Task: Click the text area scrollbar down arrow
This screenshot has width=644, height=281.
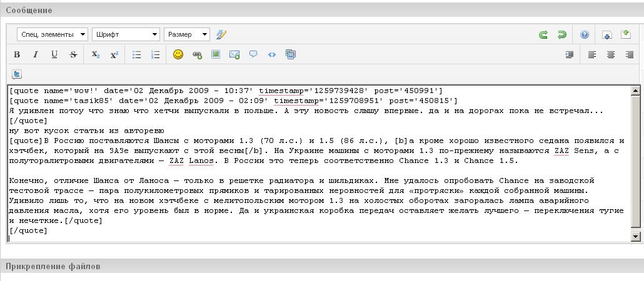Action: point(635,236)
